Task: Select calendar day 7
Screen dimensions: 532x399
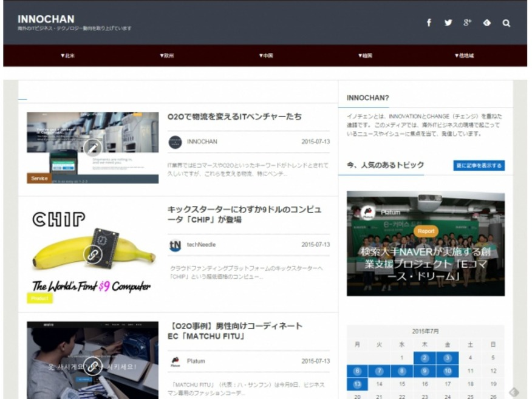Action: coord(379,371)
